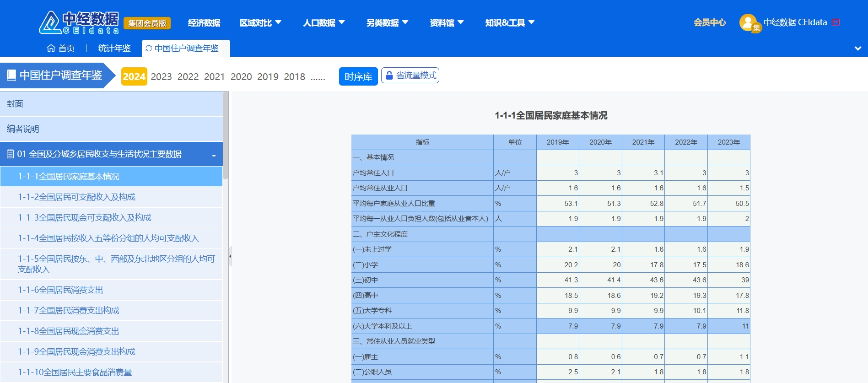868x383 pixels.
Task: Click the user avatar icon
Action: [x=749, y=22]
